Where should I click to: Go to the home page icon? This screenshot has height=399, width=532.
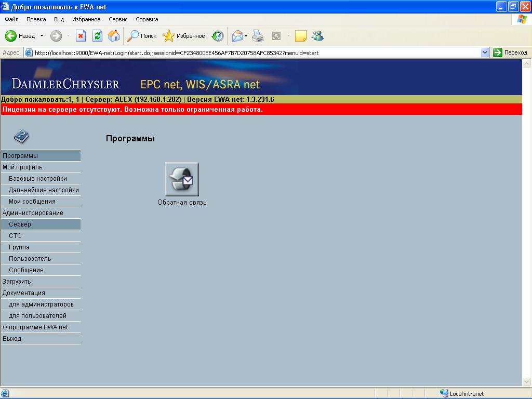pos(114,36)
